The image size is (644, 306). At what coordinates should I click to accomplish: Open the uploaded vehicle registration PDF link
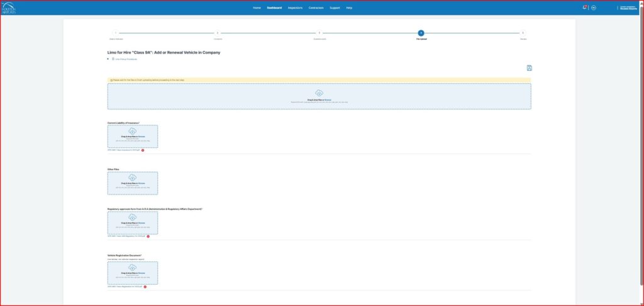pos(125,286)
